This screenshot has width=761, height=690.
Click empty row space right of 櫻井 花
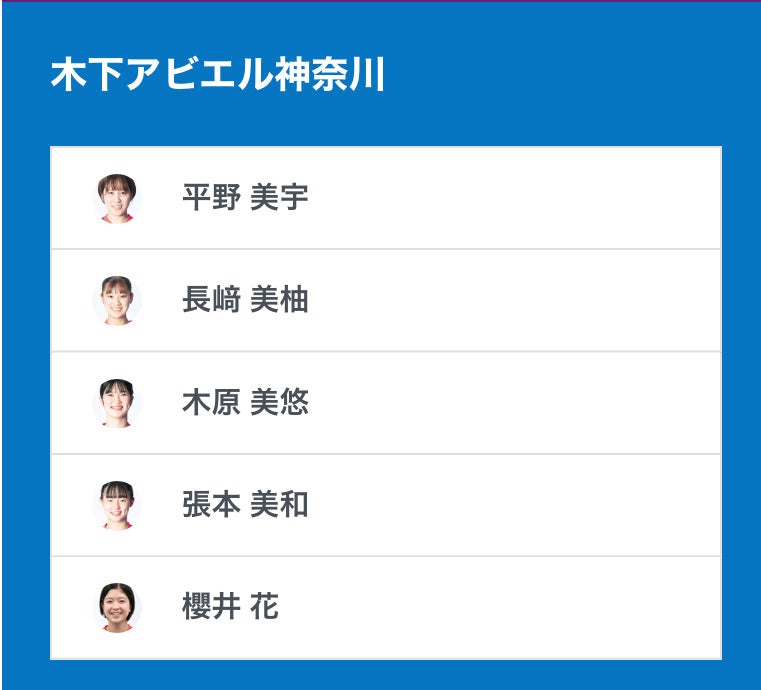click(520, 607)
